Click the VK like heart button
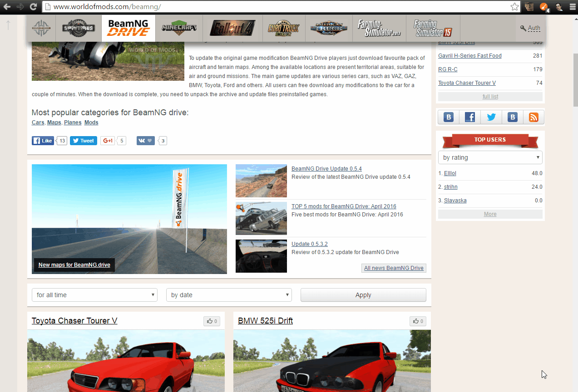 point(146,141)
